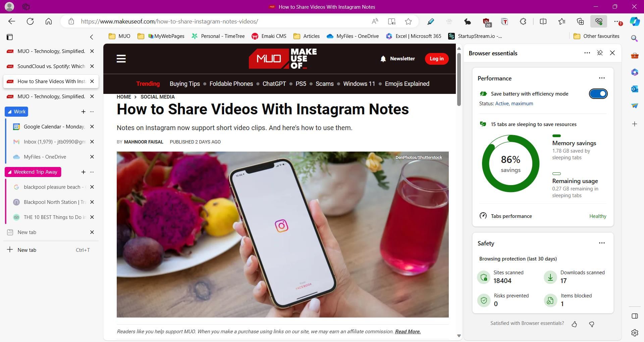Toggle Save battery with efficiency mode switch
644x342 pixels.
click(x=598, y=94)
